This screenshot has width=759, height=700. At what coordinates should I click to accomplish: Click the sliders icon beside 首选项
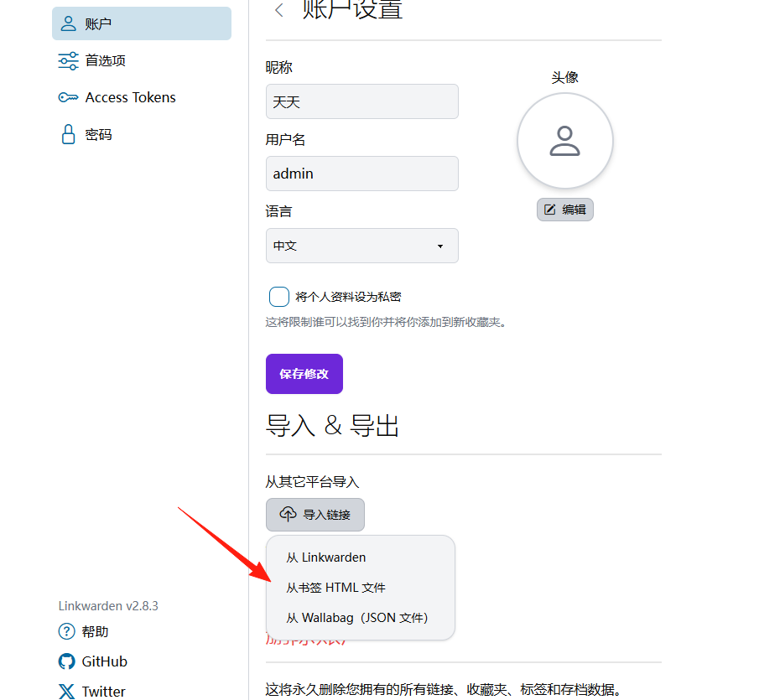point(68,60)
